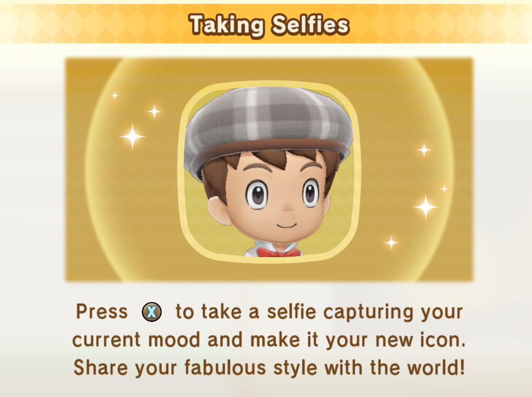532x397 pixels.
Task: Click the 'Share your fabulous style' line
Action: pos(269,368)
